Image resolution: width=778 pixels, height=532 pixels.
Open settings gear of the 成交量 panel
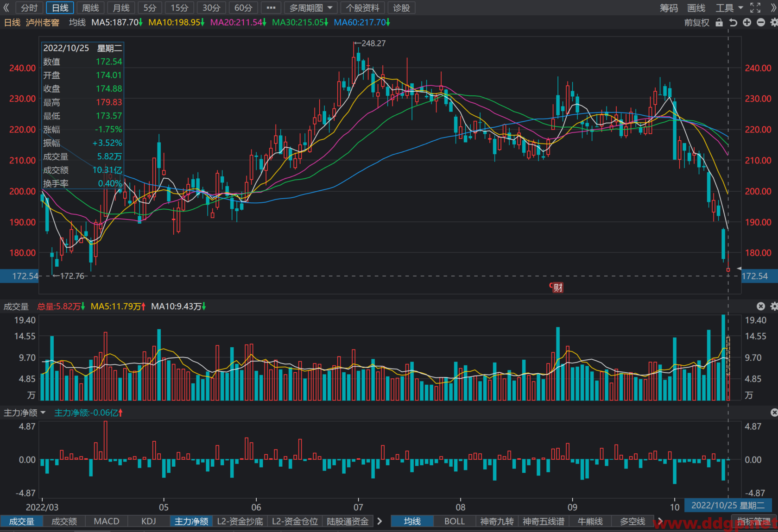coord(774,306)
